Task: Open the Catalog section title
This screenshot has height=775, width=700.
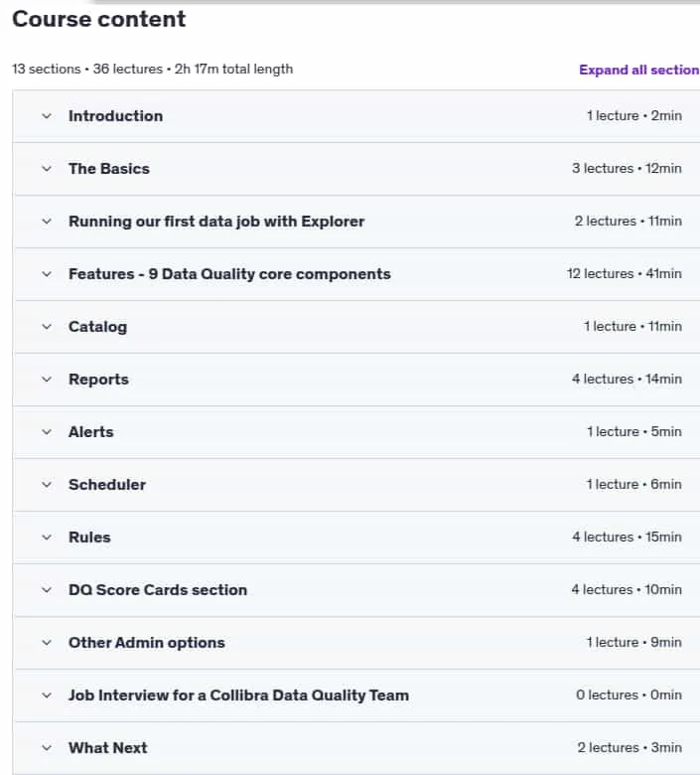Action: pyautogui.click(x=98, y=327)
